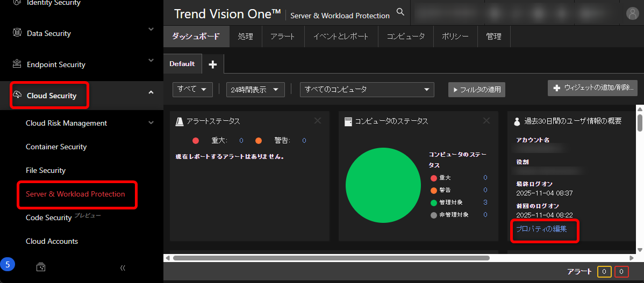Click the user info widget person icon
Viewport: 644px width, 283px height.
517,121
